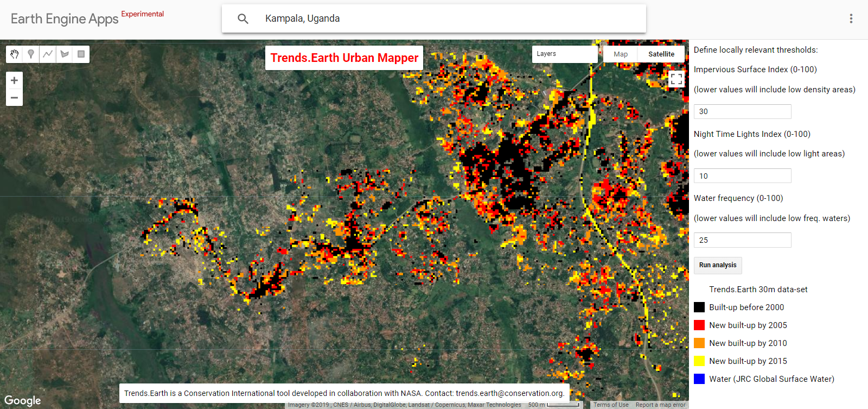Viewport: 868px width, 409px height.
Task: Edit Night Time Lights Index value 10
Action: pos(742,176)
